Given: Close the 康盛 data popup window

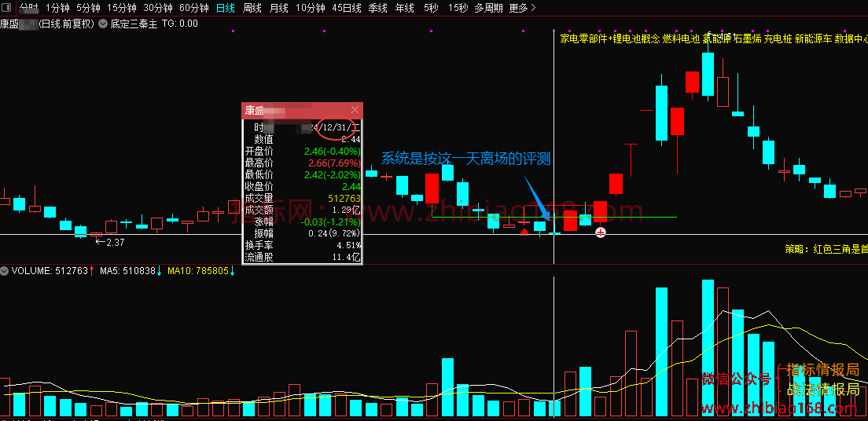Looking at the screenshot, I should click(x=355, y=109).
